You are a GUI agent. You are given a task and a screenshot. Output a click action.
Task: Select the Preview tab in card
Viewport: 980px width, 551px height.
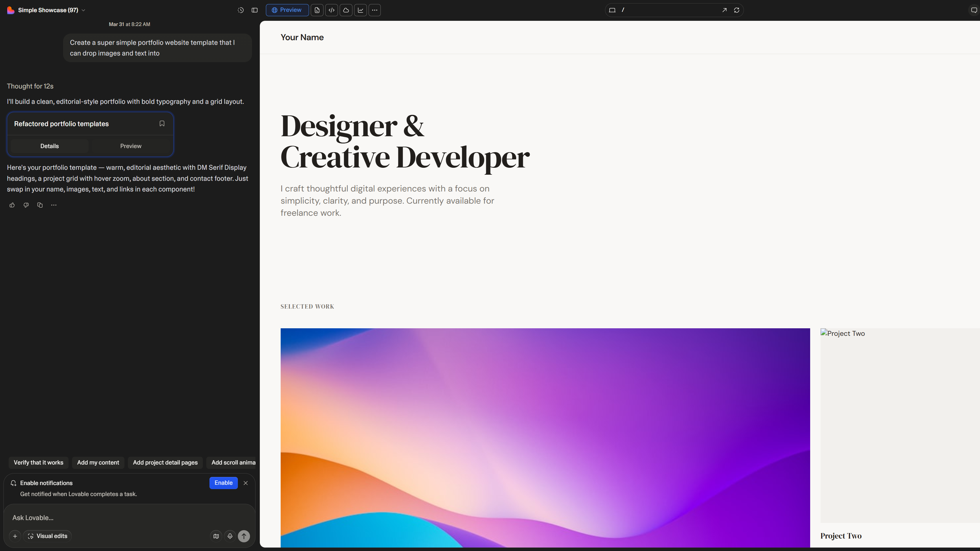coord(130,146)
